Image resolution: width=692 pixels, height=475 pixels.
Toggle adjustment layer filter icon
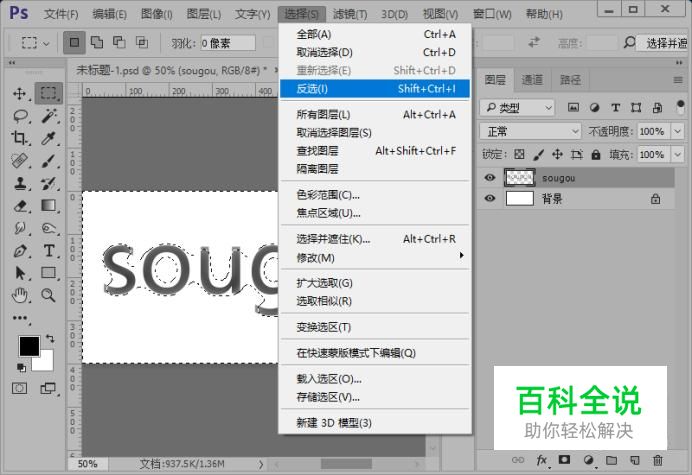594,107
